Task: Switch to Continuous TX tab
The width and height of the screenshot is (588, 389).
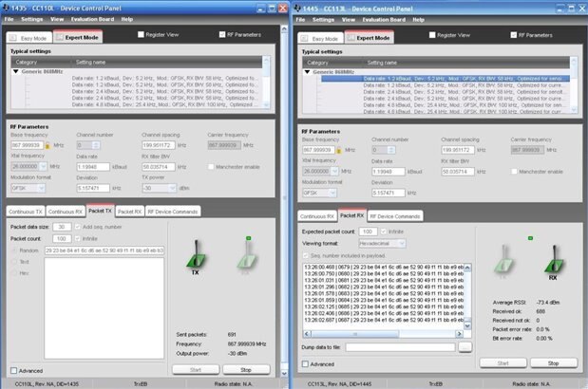Action: 26,212
